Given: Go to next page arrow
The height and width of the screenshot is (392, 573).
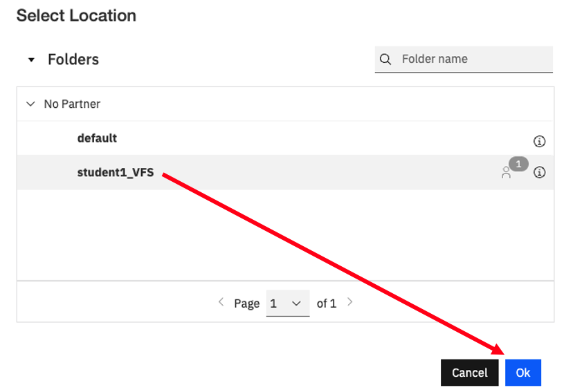Looking at the screenshot, I should pyautogui.click(x=349, y=302).
